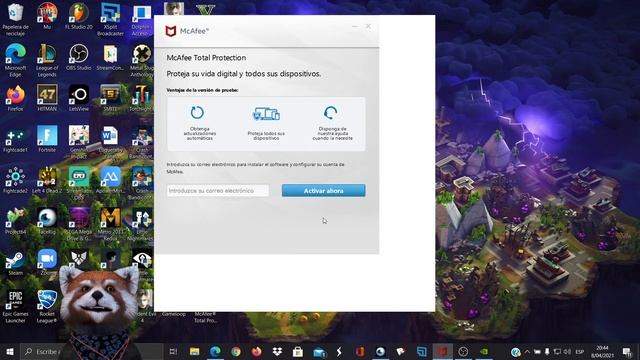The image size is (640, 360).
Task: Select the SEGA Mega Drive desktop shortcut
Action: point(79,224)
